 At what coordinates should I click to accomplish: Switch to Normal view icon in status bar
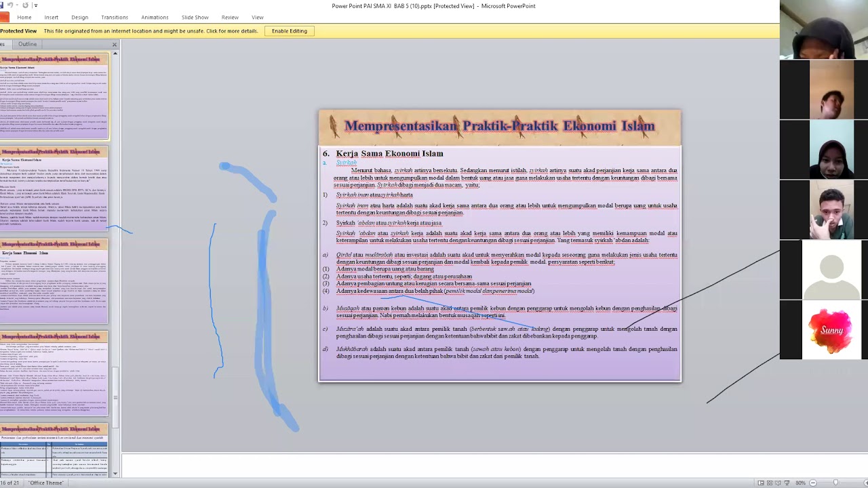tap(761, 483)
